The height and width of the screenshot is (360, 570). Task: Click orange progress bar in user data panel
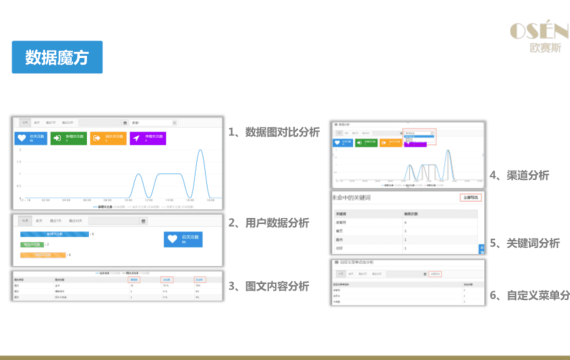click(43, 255)
